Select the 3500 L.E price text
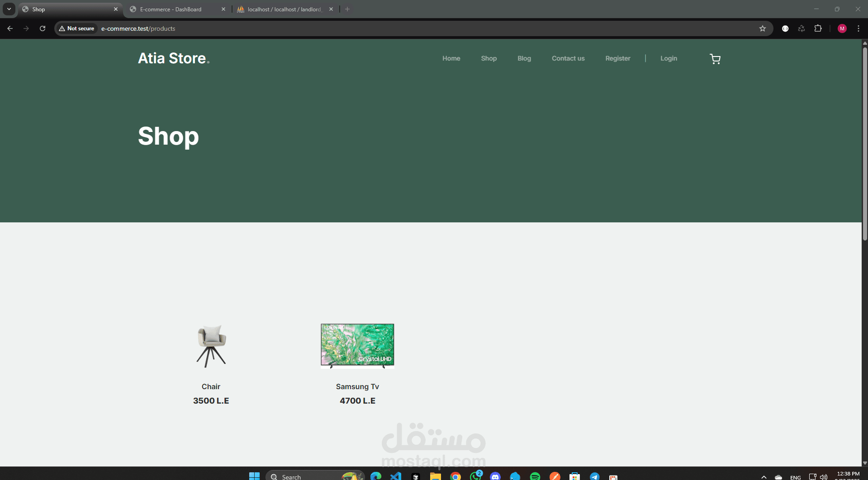Viewport: 868px width, 480px height. (211, 401)
